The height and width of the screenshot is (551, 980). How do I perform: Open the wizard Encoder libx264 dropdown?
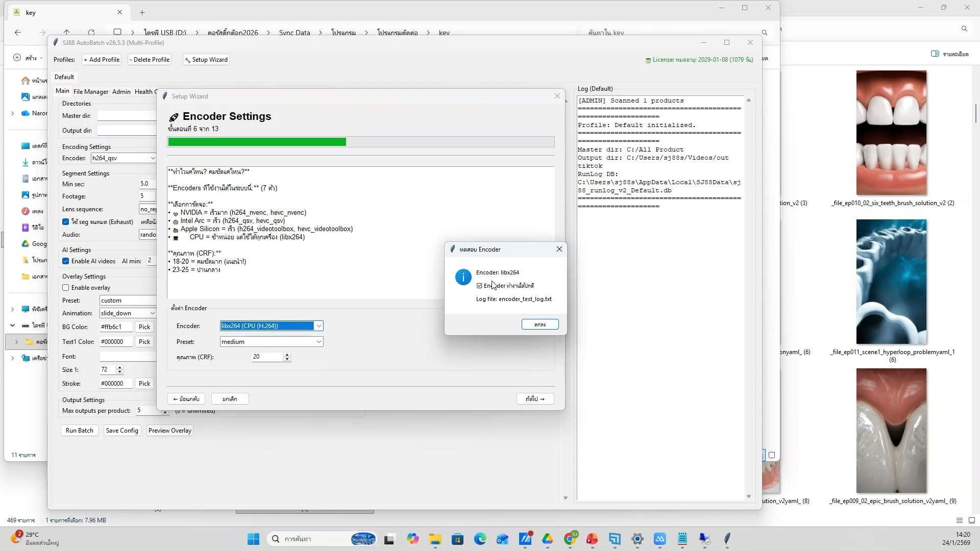pyautogui.click(x=318, y=326)
